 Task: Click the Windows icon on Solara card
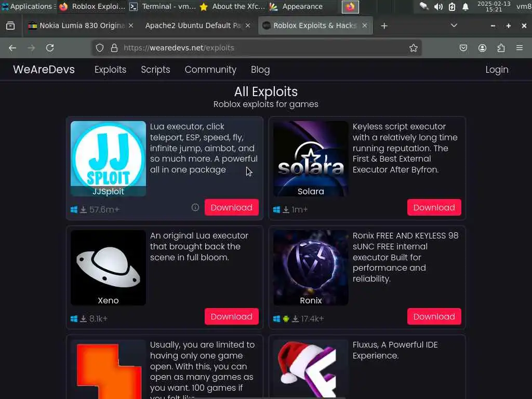pos(276,210)
